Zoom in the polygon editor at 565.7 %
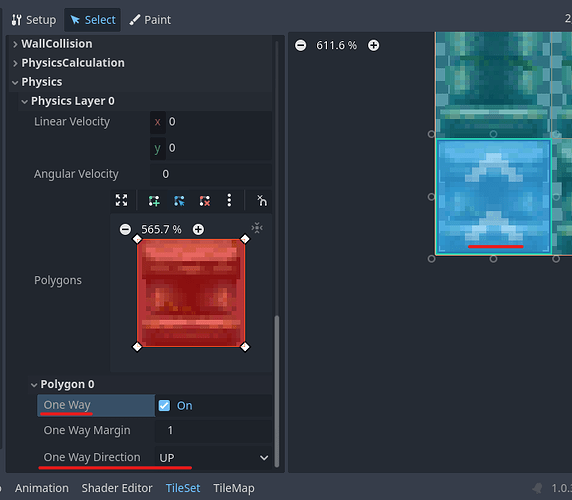 click(x=198, y=229)
